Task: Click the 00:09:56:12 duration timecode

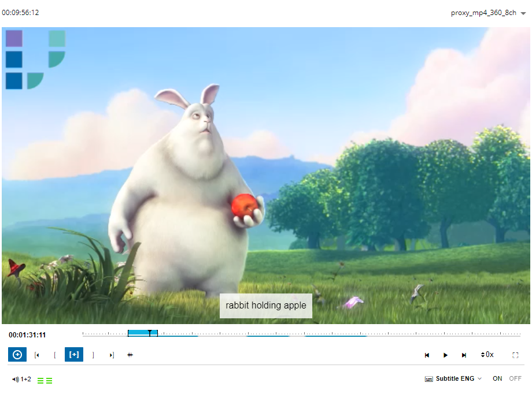Action: click(20, 13)
